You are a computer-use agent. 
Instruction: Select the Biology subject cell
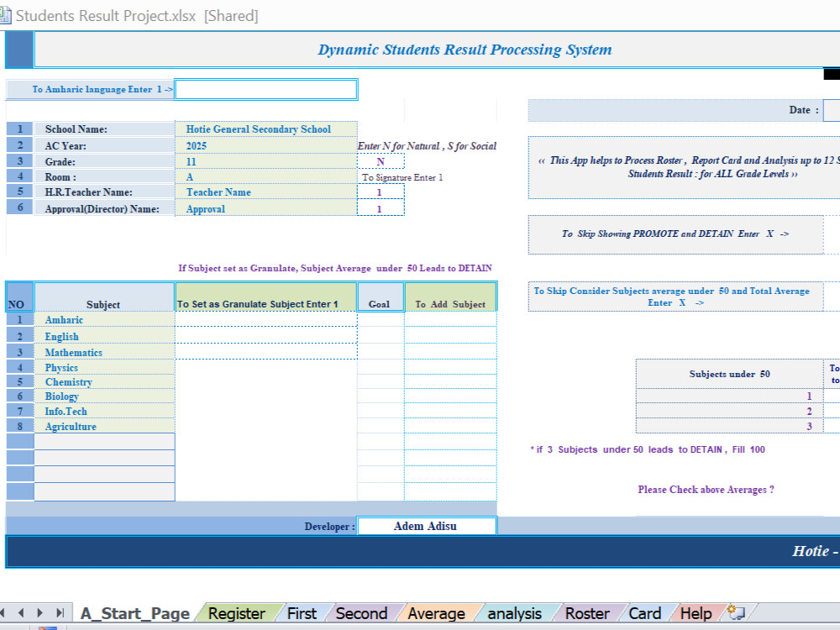coord(104,396)
